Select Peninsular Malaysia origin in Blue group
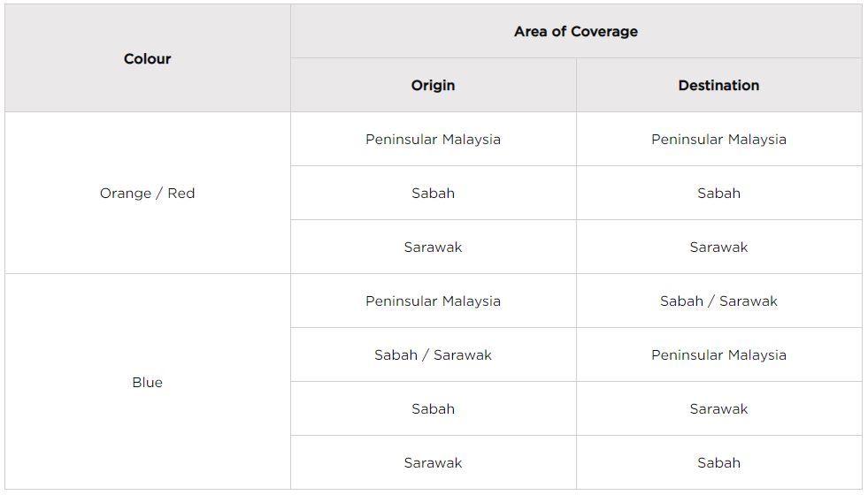 (433, 301)
